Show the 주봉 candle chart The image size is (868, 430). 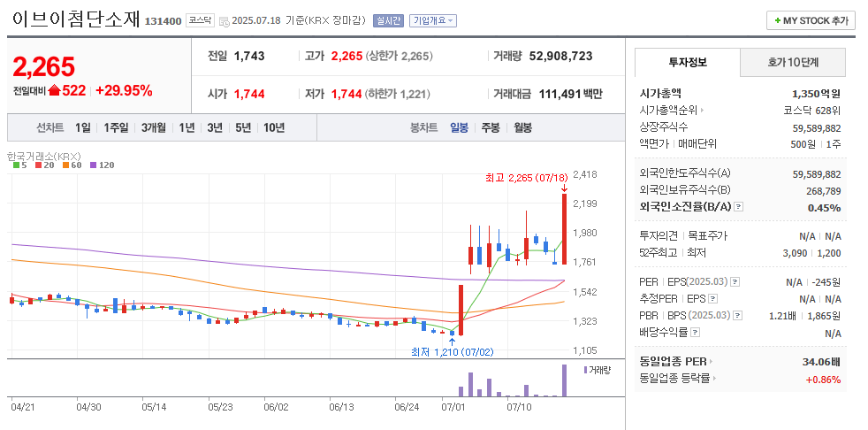[490, 128]
